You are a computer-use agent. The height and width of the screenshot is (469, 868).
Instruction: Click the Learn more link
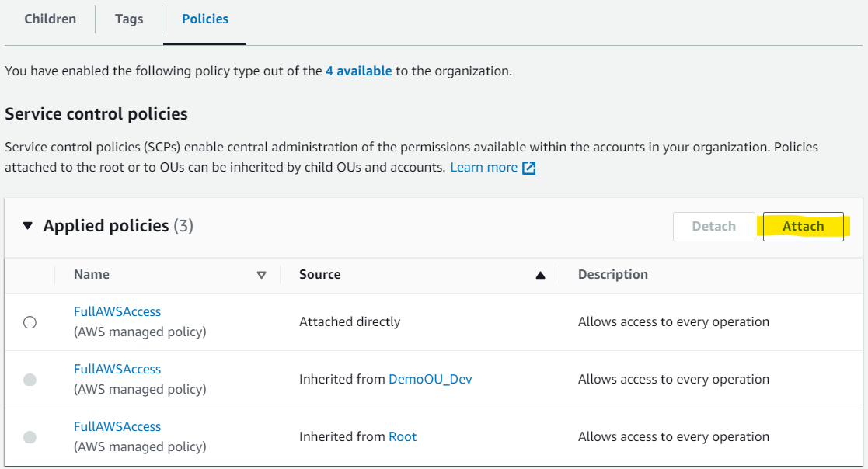484,167
